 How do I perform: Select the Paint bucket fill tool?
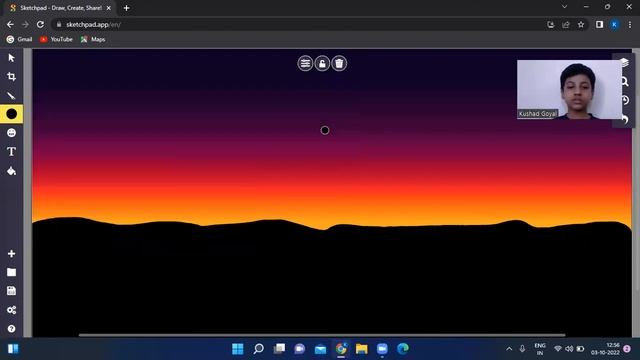[11, 171]
